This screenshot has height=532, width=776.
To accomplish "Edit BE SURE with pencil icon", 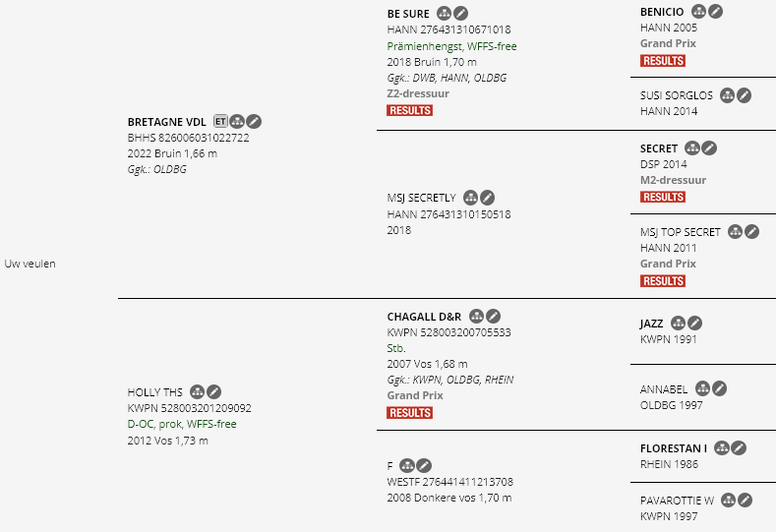I will pos(460,14).
